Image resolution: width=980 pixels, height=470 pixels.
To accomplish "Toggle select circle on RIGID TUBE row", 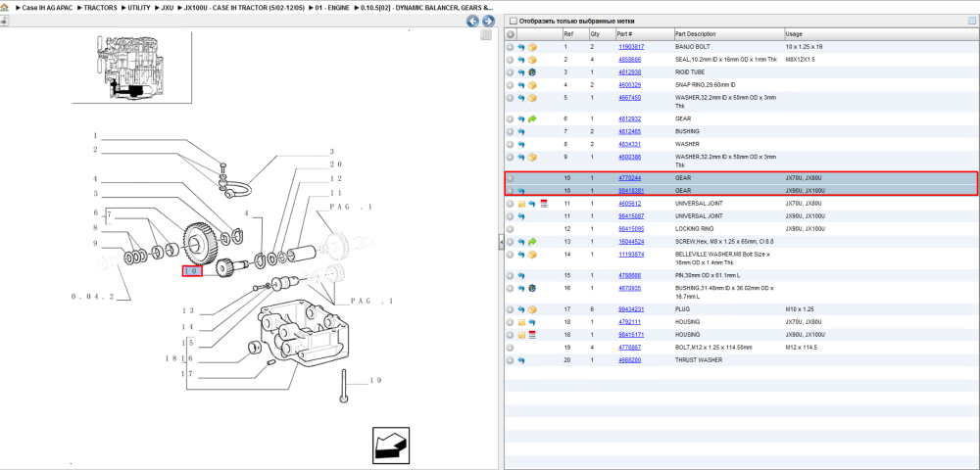I will pyautogui.click(x=511, y=72).
